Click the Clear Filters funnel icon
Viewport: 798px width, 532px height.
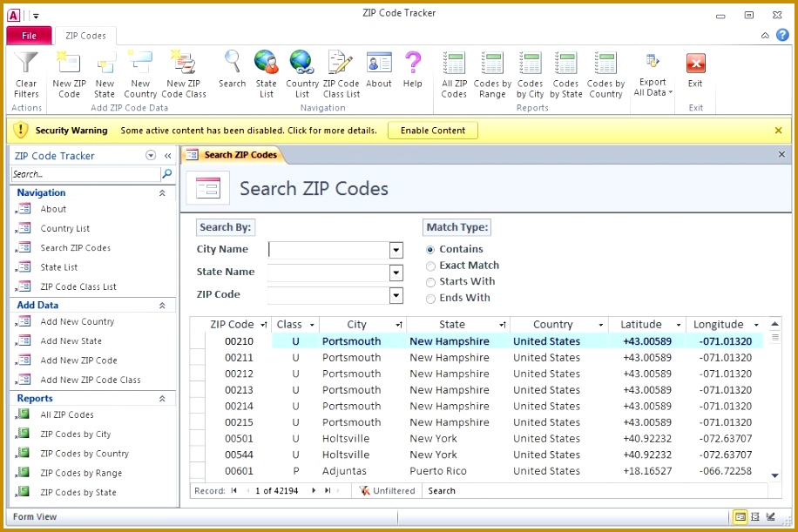tap(26, 63)
